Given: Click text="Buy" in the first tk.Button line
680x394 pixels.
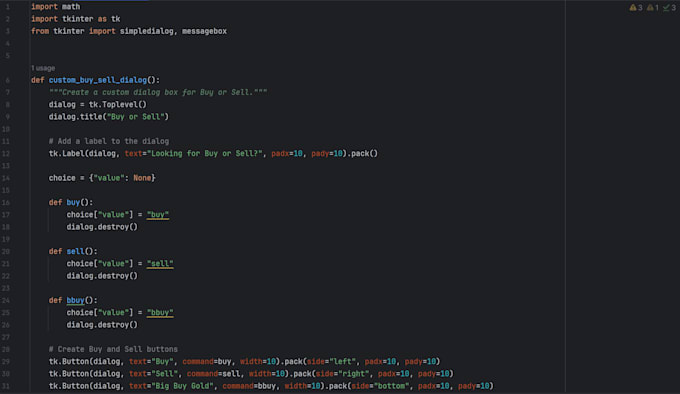Looking at the screenshot, I should click(x=151, y=361).
